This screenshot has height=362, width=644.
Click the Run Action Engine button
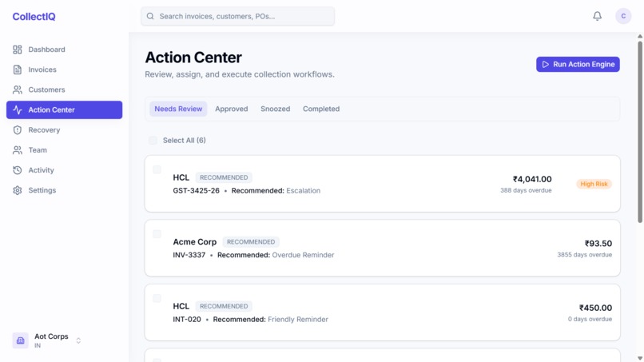click(x=578, y=65)
